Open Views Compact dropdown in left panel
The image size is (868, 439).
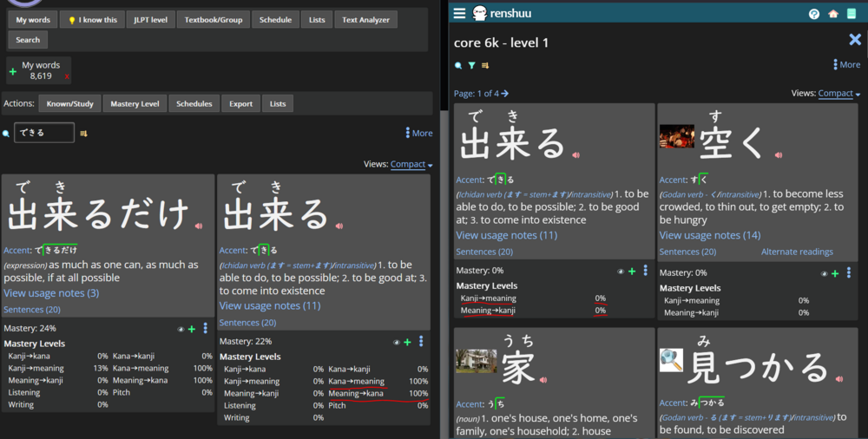(x=411, y=164)
